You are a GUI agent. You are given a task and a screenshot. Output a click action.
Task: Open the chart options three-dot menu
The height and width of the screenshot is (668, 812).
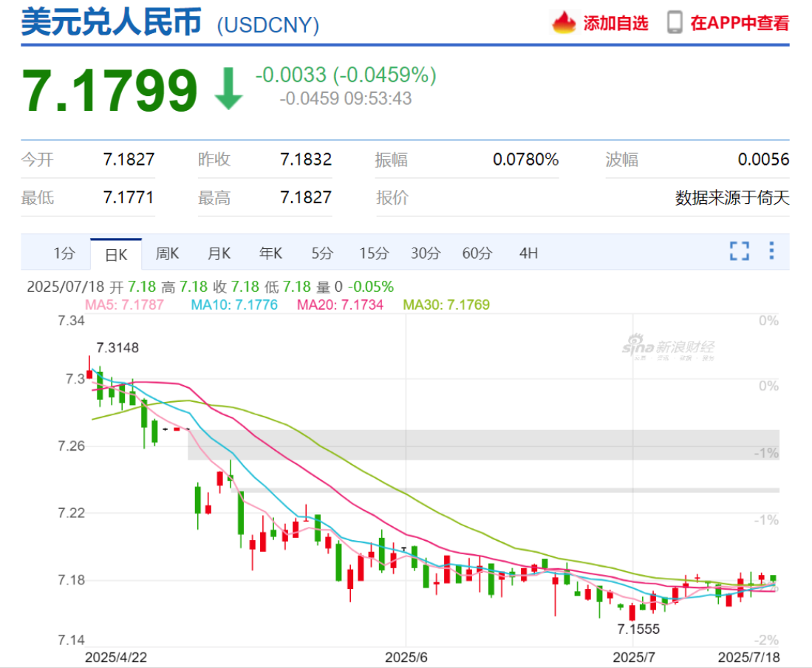pyautogui.click(x=770, y=252)
